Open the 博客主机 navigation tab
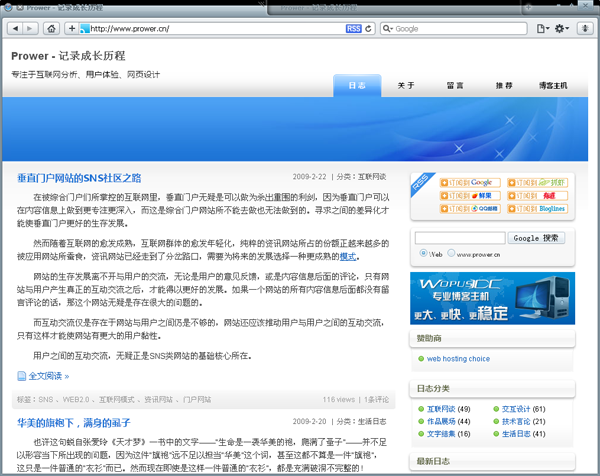Image resolution: width=600 pixels, height=476 pixels. (x=553, y=85)
